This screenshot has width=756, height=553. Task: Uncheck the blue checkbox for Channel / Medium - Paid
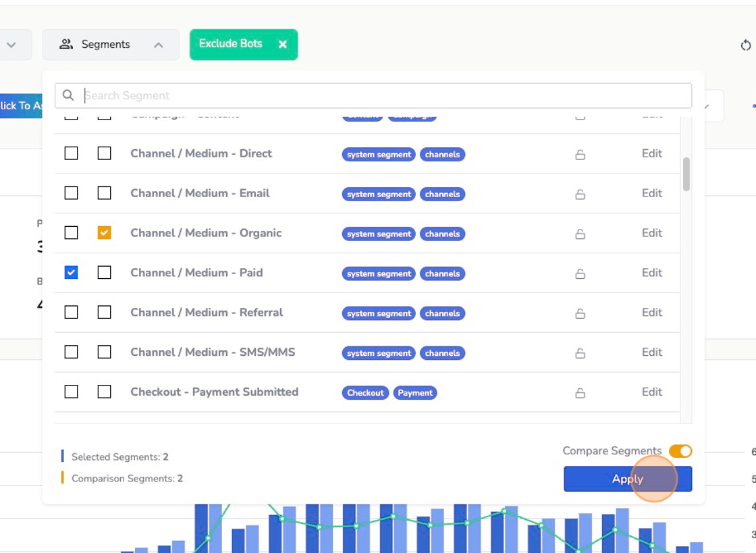71,272
